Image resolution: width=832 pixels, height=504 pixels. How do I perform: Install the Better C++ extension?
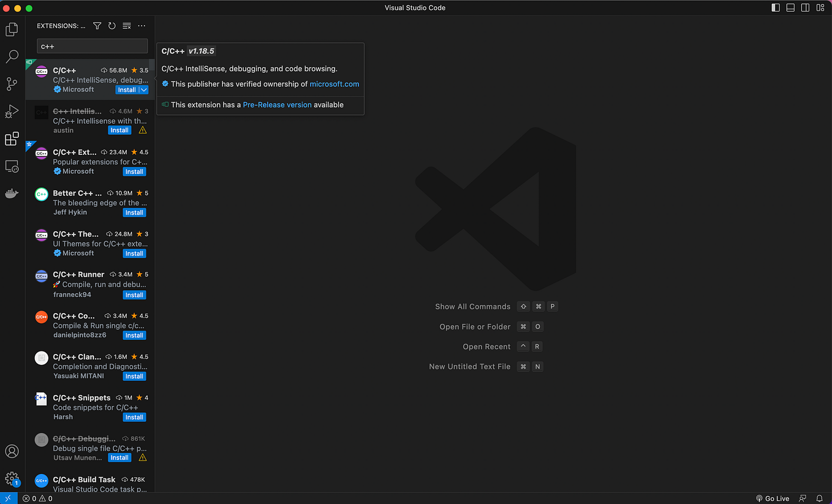134,213
